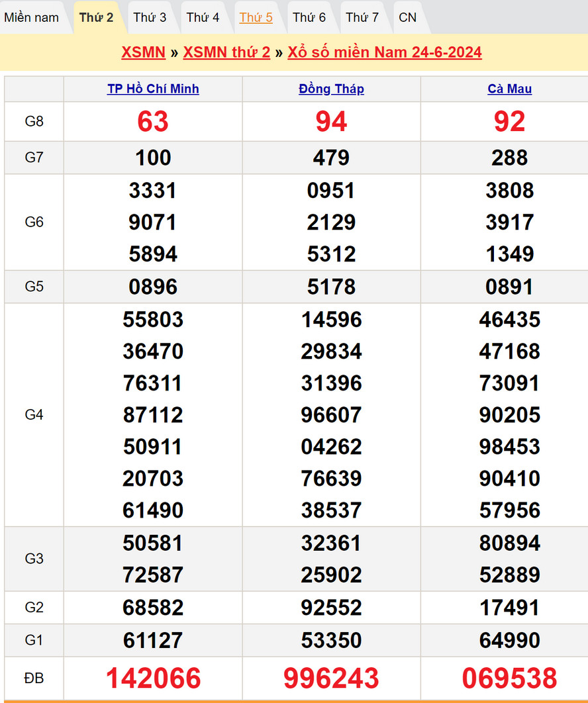Go to the Thứ 4 tab
The width and height of the screenshot is (588, 703).
click(203, 17)
